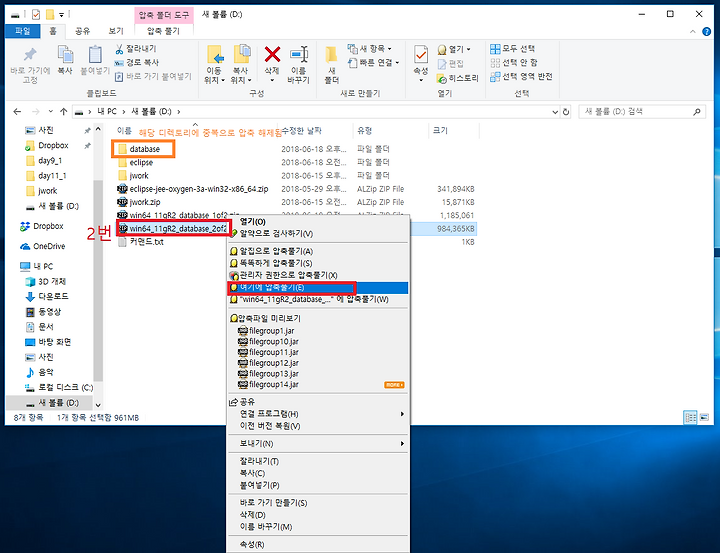Click the navigation pane scroll down arrow
Image resolution: width=720 pixels, height=553 pixels.
click(98, 405)
